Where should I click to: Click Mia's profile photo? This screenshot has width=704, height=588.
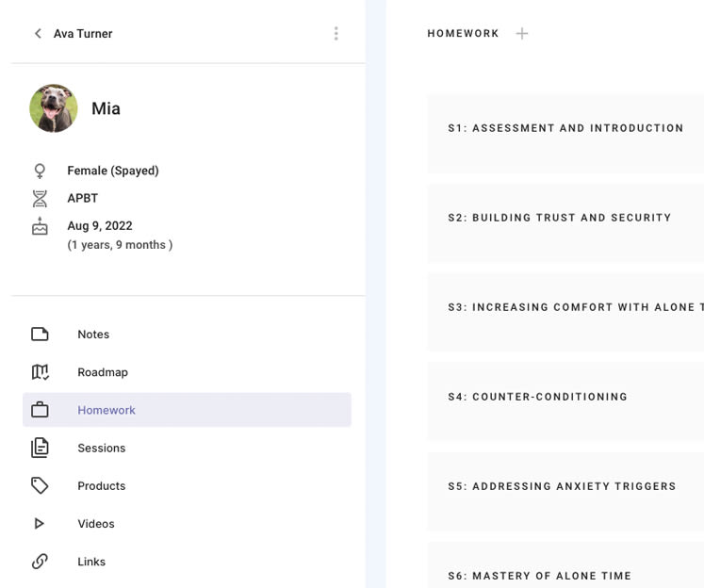click(54, 108)
